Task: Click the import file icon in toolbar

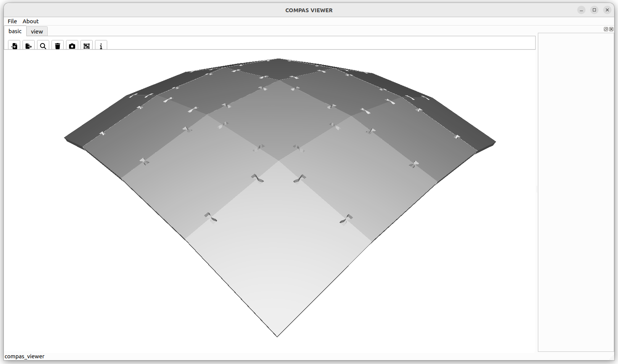Action: 14,46
